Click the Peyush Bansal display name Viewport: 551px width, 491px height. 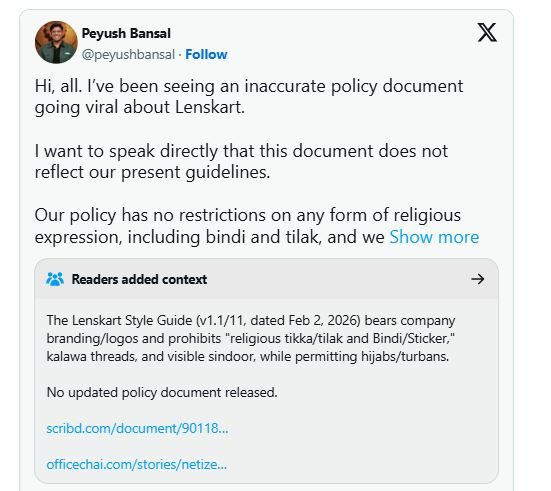tap(126, 33)
